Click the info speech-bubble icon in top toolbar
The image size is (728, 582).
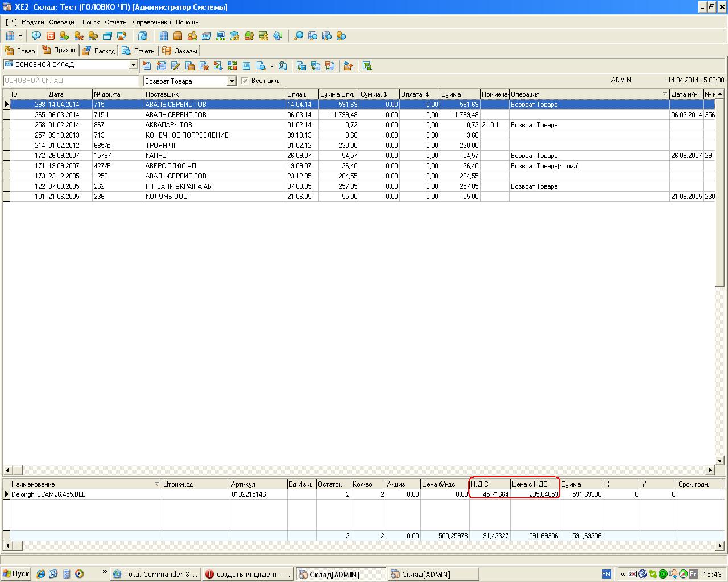click(x=36, y=36)
